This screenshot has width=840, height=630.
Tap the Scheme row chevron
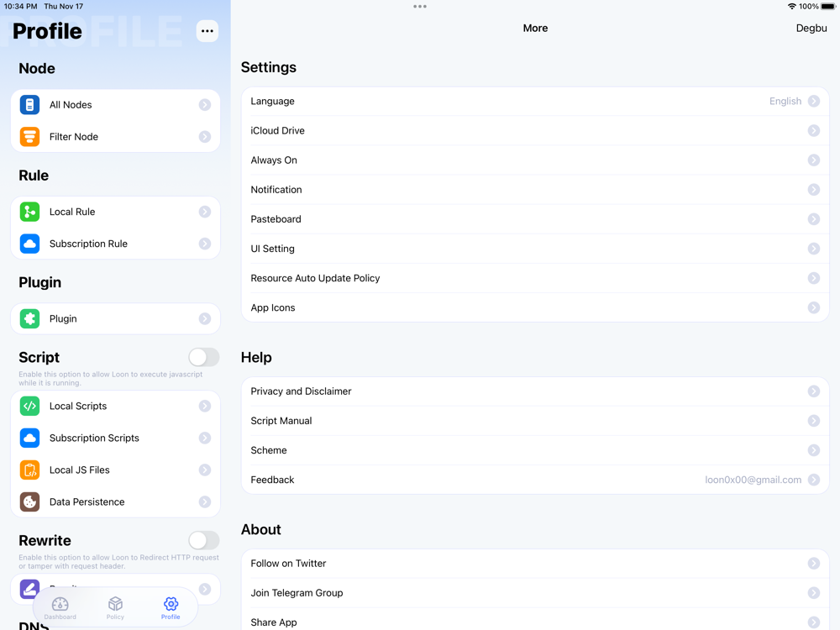click(x=814, y=450)
